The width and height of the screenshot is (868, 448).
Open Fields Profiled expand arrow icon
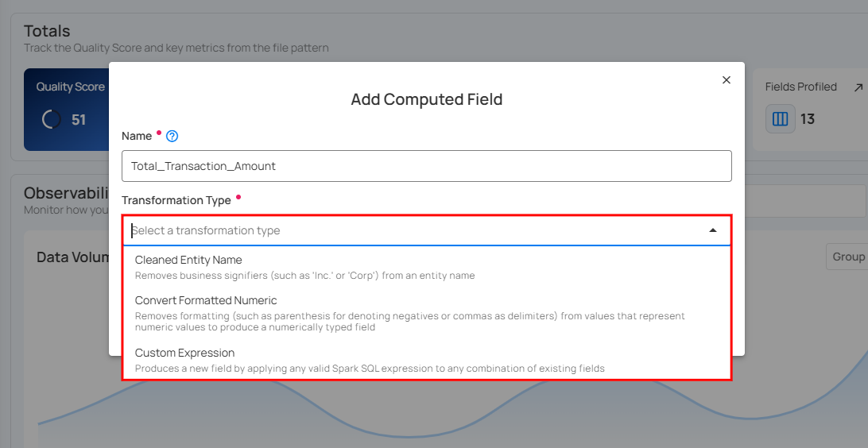click(858, 87)
